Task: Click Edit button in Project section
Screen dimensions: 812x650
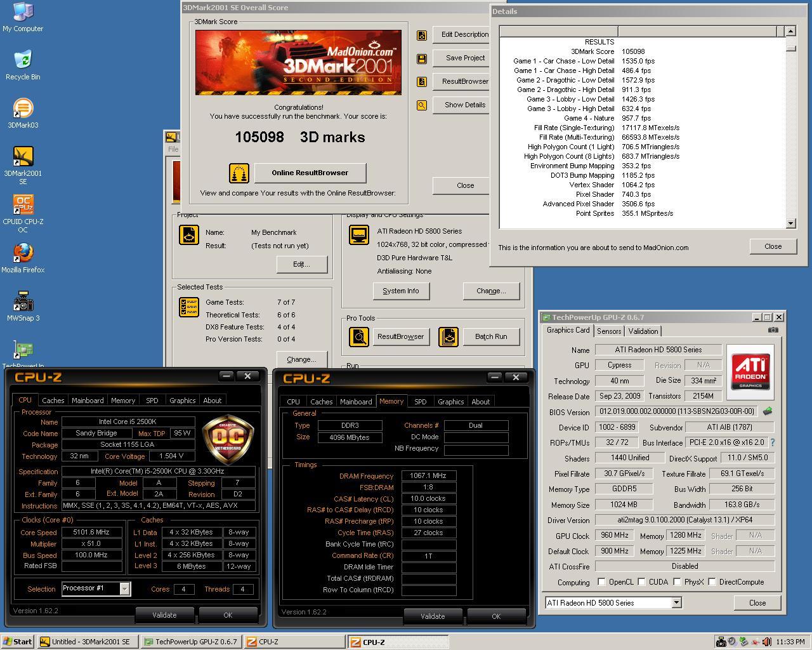Action: [301, 264]
